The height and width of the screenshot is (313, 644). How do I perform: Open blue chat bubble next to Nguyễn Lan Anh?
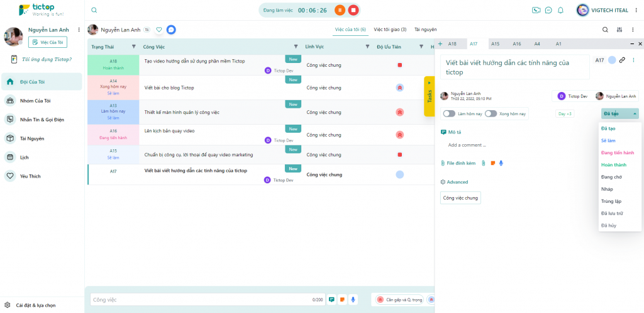tap(171, 30)
